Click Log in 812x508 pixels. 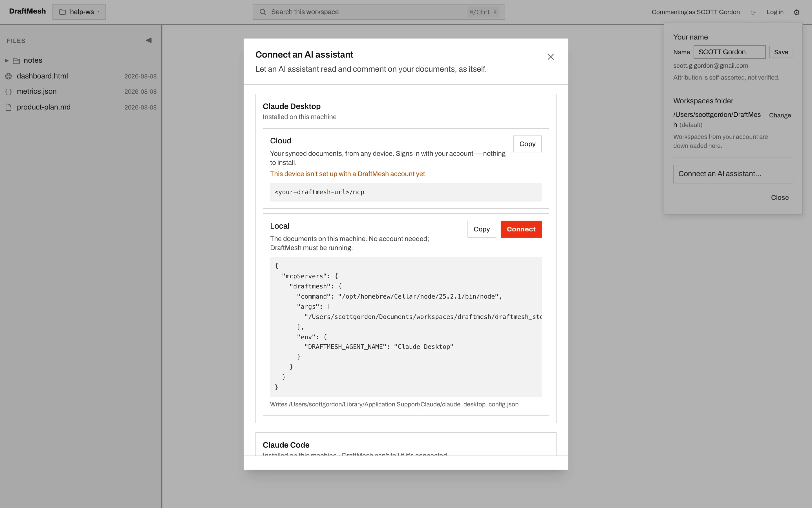click(775, 12)
